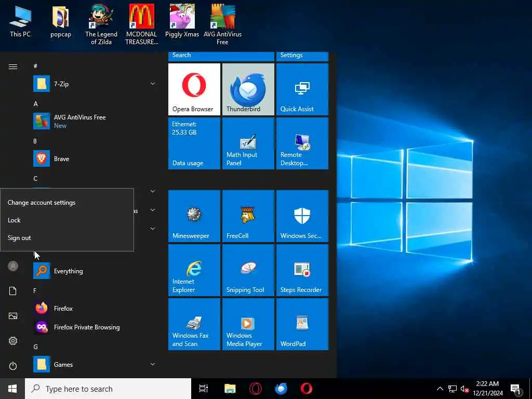Open the popcap desktop folder
This screenshot has width=532, height=399.
click(61, 21)
